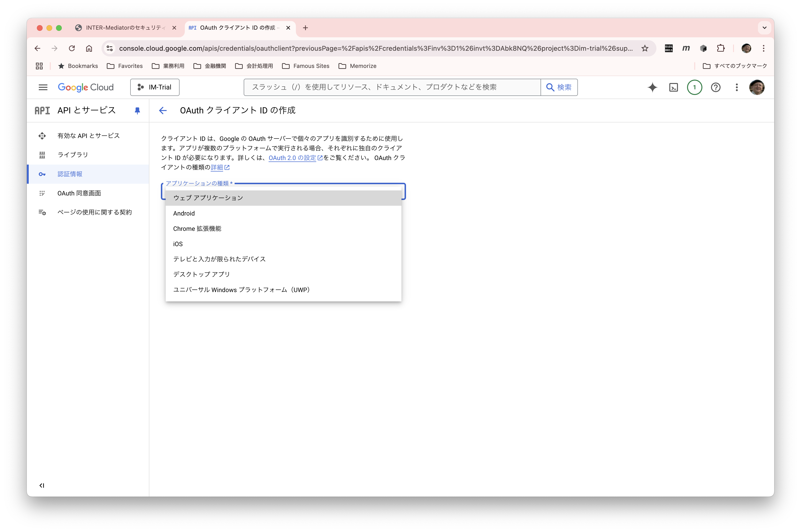Go back using arrow beside OAuth クライアント ID の作成

pos(163,110)
